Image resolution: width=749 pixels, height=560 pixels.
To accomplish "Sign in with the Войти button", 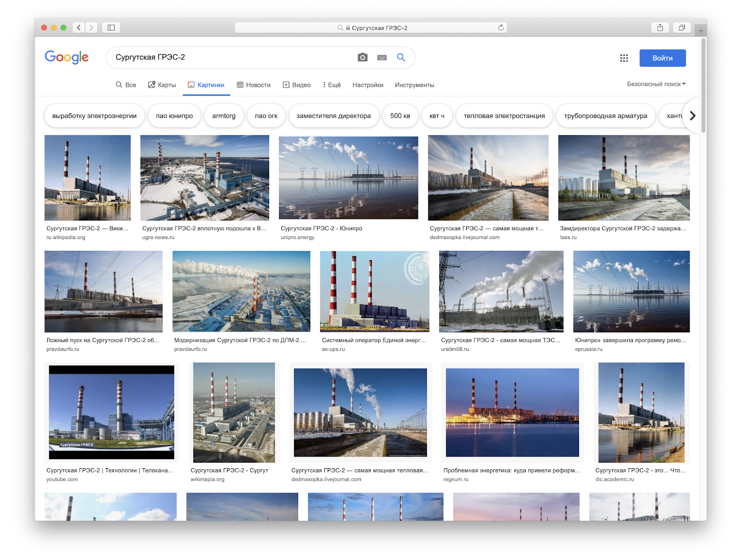I will click(x=662, y=58).
